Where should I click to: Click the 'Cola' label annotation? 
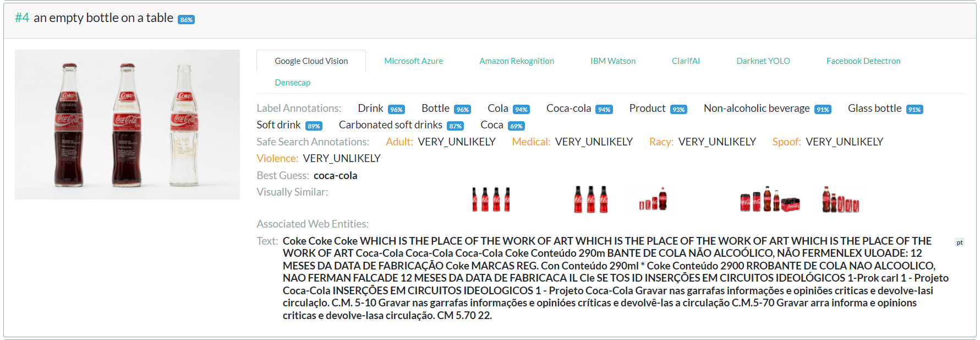coord(498,109)
